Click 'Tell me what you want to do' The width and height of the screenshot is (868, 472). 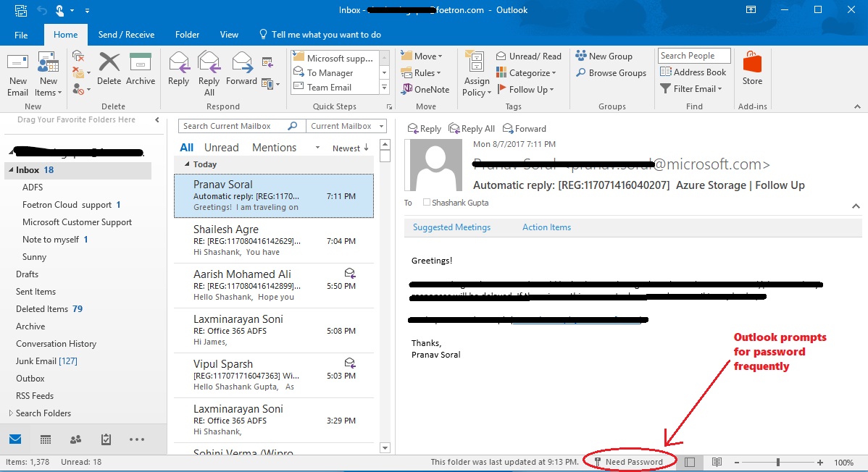point(320,34)
